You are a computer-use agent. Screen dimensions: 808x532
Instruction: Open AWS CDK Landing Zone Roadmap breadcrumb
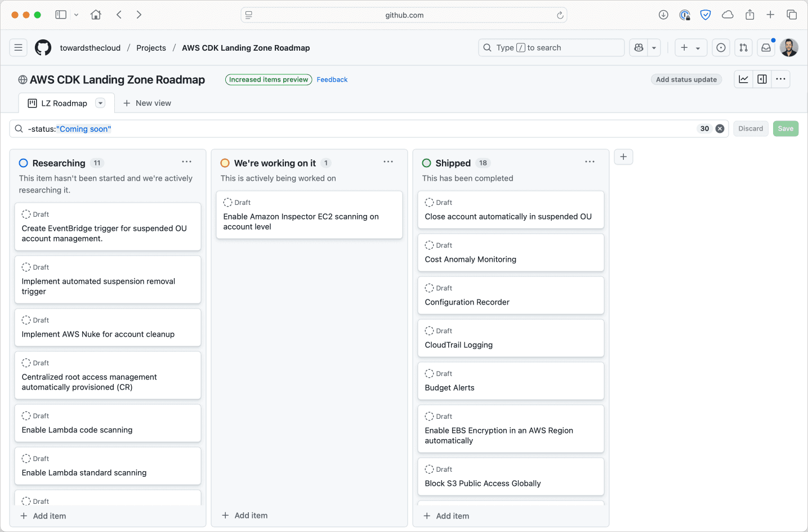(x=245, y=48)
